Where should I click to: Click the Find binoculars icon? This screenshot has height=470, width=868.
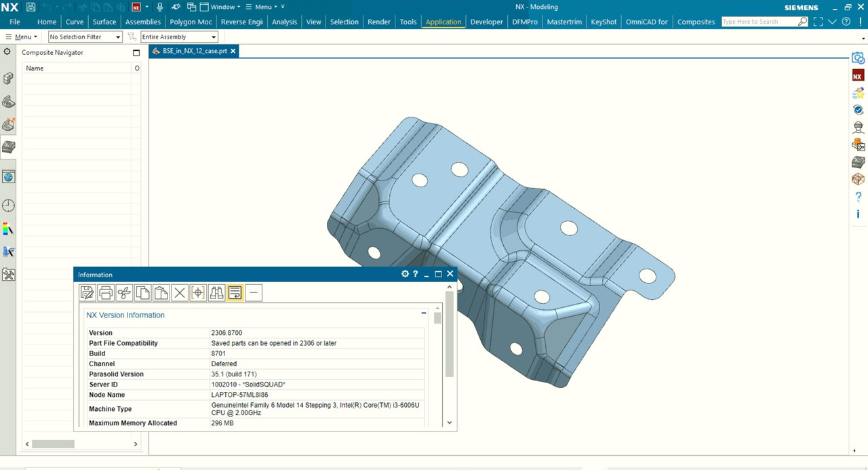pos(216,292)
